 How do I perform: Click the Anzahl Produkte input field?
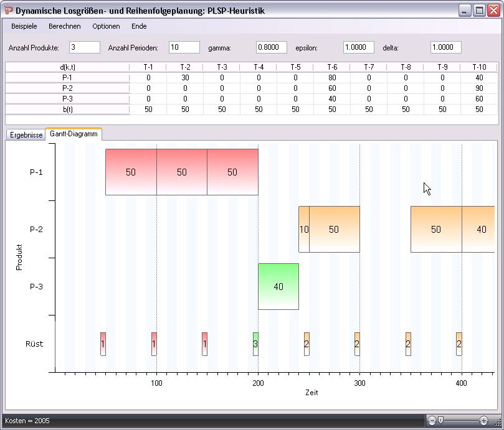point(84,48)
